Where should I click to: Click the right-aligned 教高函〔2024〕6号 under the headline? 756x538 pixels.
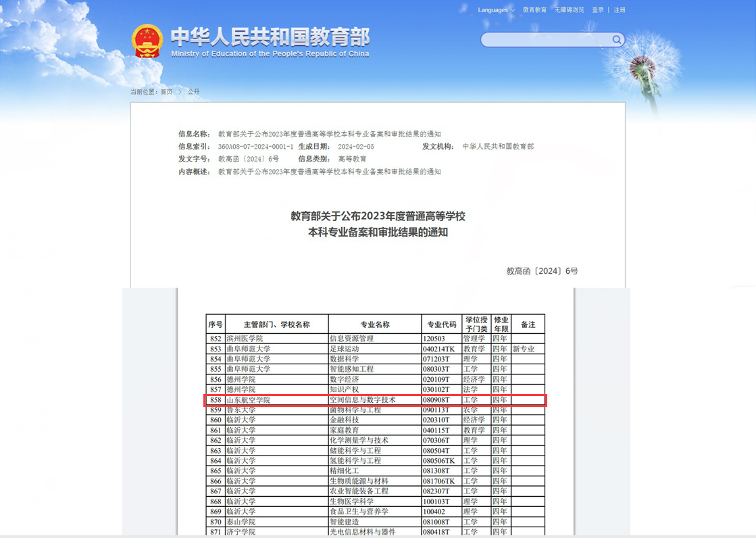point(542,271)
